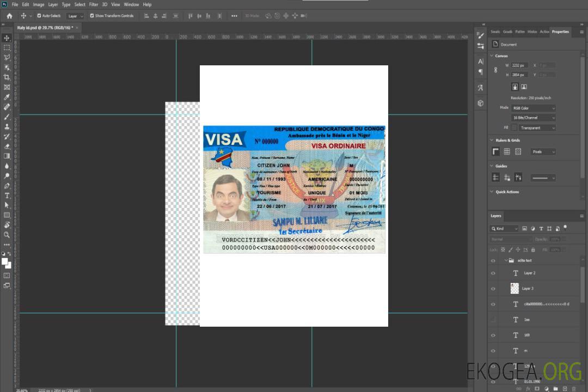Open the Auto-Select Layer dropdown
The height and width of the screenshot is (392, 588).
[75, 16]
